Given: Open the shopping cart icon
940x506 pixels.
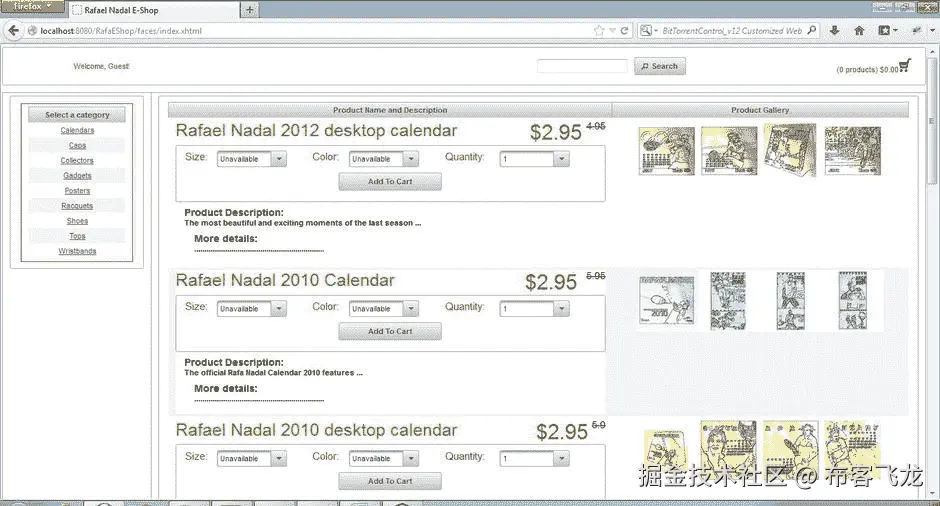Looking at the screenshot, I should 905,65.
